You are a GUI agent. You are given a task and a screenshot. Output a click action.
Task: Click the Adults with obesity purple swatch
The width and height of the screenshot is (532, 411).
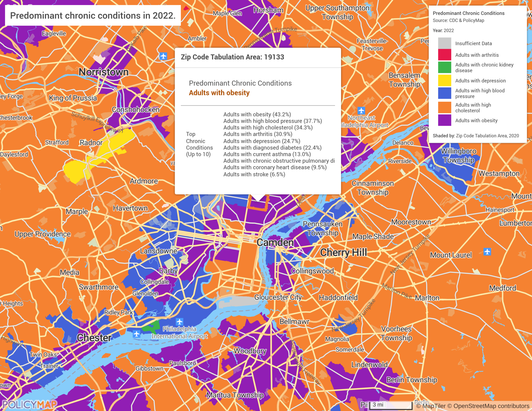(x=444, y=120)
